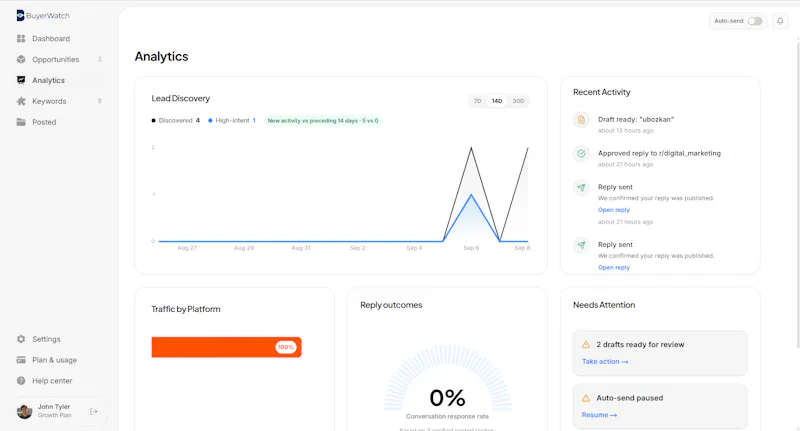Viewport: 800px width, 431px height.
Task: Toggle the High-intent series legend
Action: (232, 121)
